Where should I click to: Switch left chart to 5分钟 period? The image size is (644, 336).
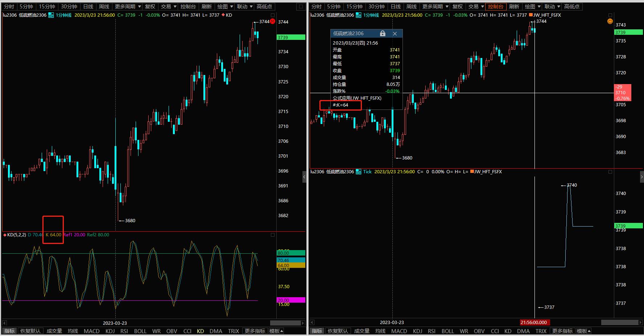[26, 7]
